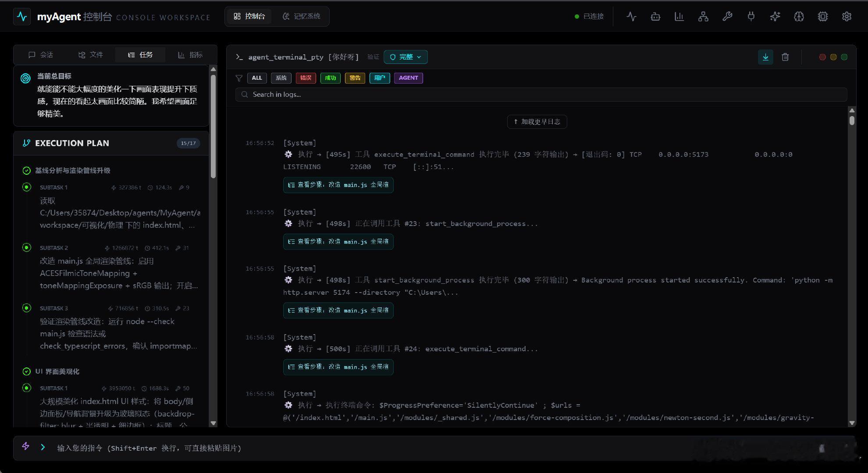The width and height of the screenshot is (868, 473).
Task: Open the wrench tools icon
Action: 727,17
